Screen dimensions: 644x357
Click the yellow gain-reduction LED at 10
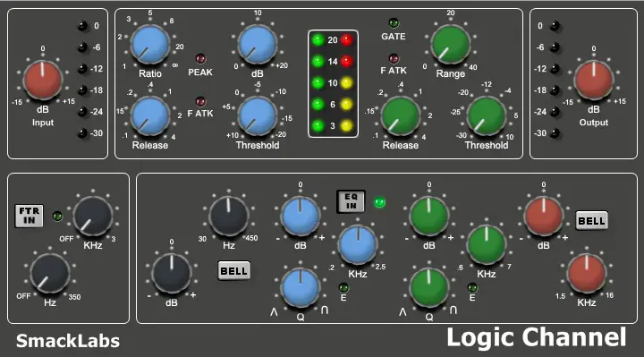coord(347,83)
